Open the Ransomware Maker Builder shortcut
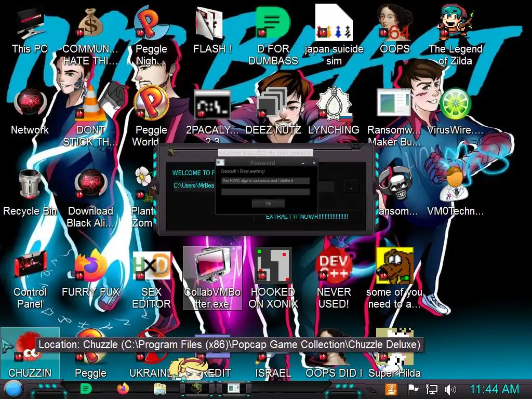532x399 pixels. click(x=395, y=116)
